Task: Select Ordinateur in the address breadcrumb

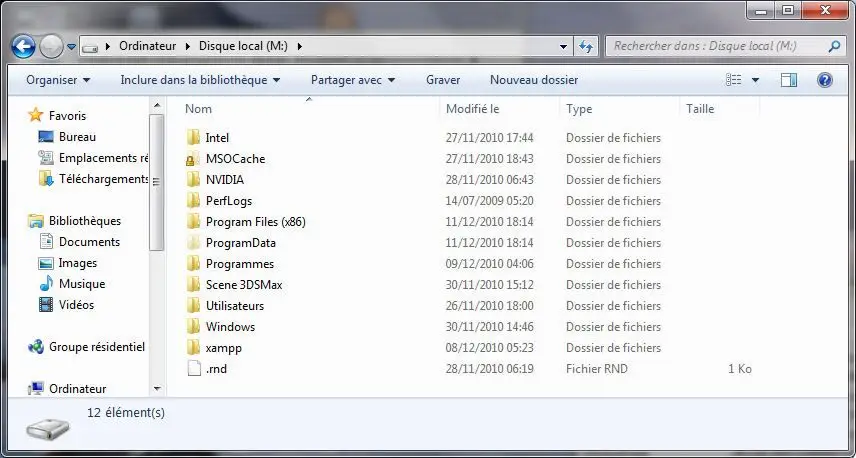Action: (x=147, y=46)
